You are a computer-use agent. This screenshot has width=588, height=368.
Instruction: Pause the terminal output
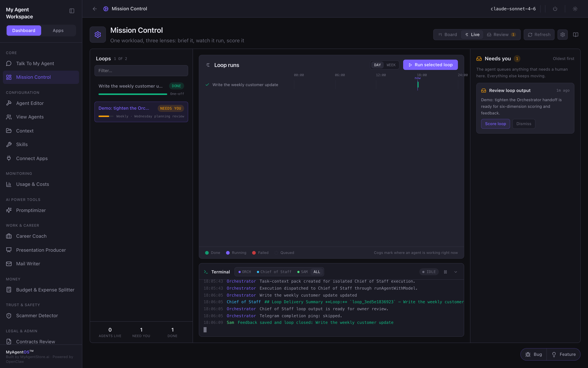[x=445, y=272]
